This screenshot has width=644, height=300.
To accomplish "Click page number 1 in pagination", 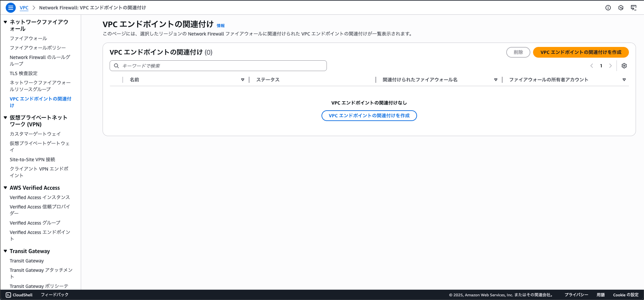I will [x=601, y=66].
